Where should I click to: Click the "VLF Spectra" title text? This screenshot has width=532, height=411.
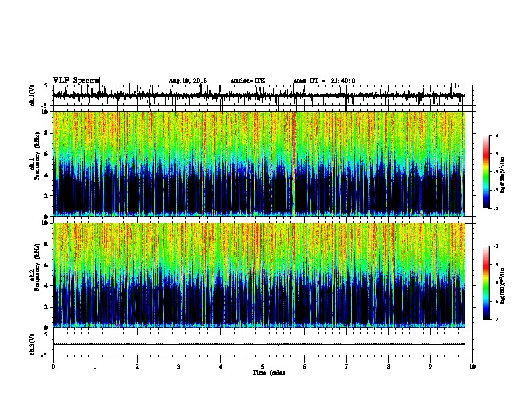click(76, 80)
